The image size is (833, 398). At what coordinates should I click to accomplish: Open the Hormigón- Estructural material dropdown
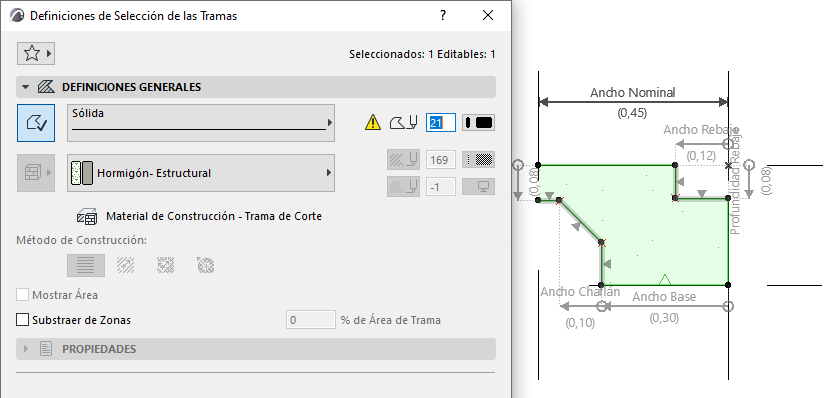coord(201,173)
